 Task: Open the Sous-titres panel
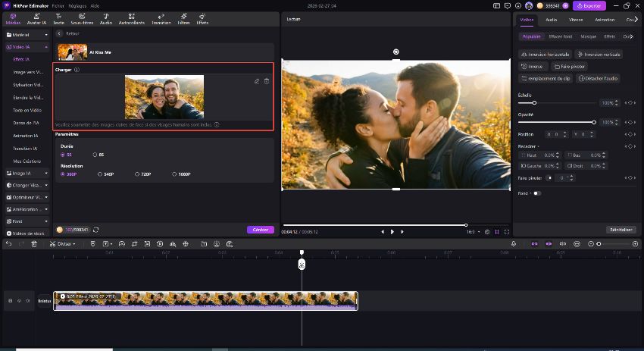click(x=82, y=19)
